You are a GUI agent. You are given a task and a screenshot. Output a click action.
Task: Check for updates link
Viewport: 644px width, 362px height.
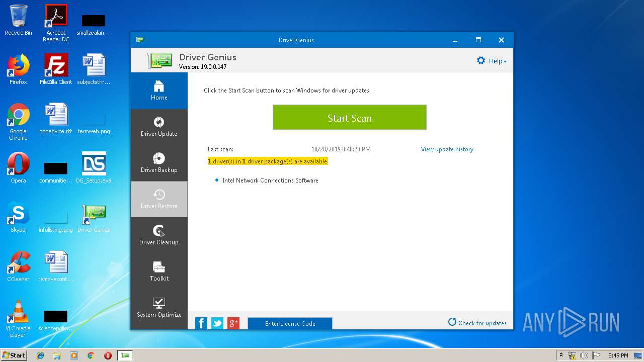tap(477, 323)
